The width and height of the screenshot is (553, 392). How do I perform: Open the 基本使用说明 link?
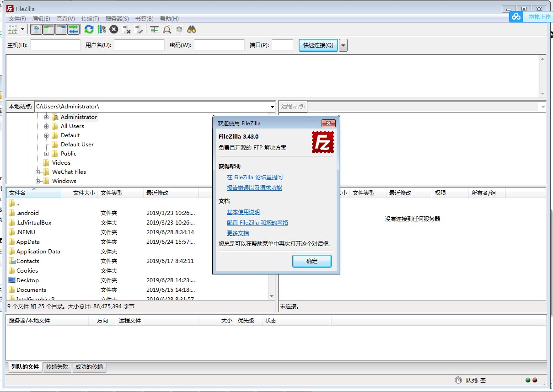click(243, 212)
